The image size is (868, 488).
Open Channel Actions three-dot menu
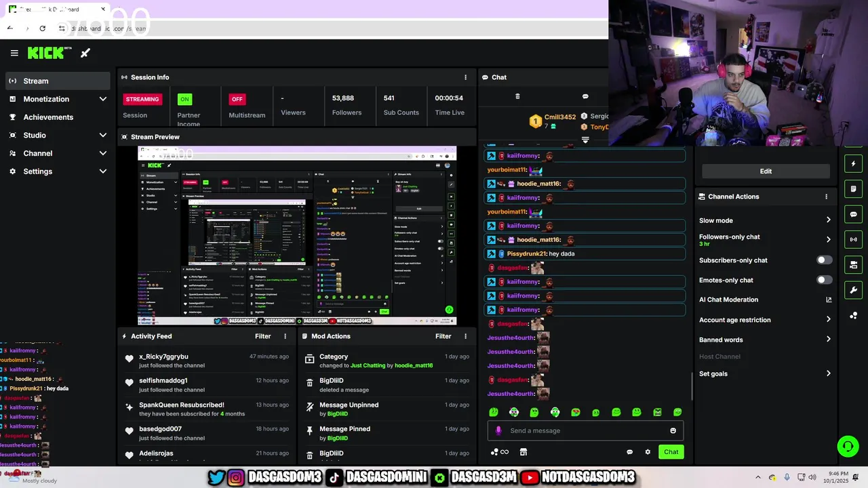[x=826, y=197]
